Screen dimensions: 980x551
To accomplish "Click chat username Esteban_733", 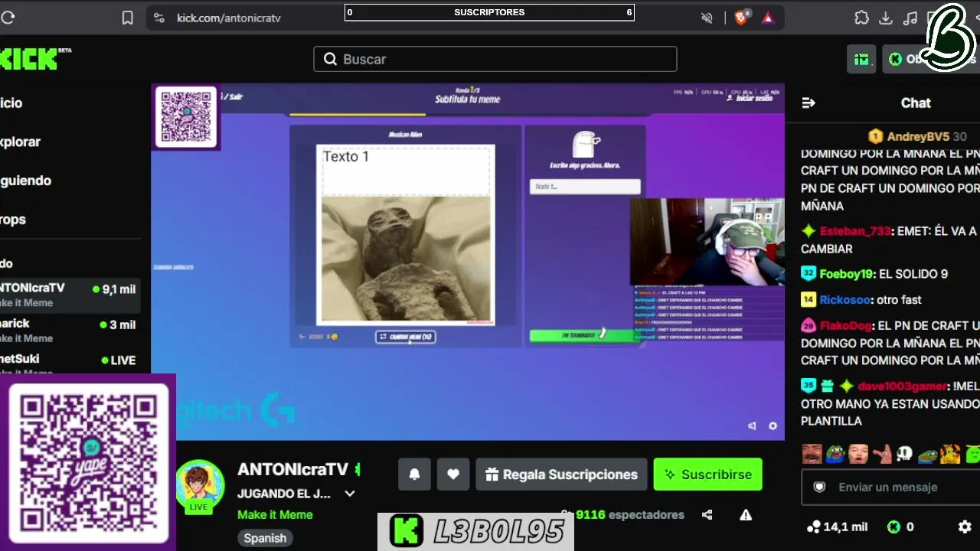I will [x=857, y=231].
